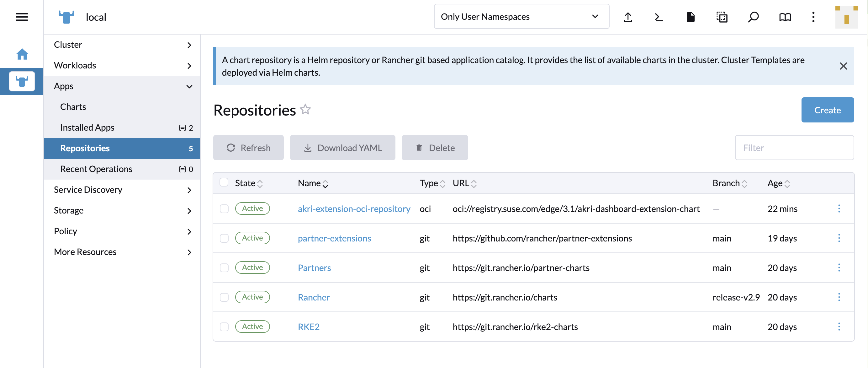Go to Home via the house icon
This screenshot has height=368, width=868.
pos(22,54)
